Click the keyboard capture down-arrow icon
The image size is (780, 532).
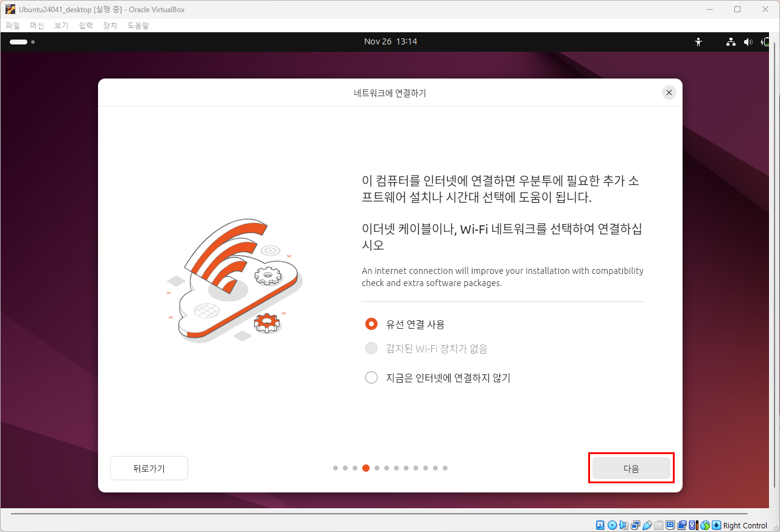(716, 525)
